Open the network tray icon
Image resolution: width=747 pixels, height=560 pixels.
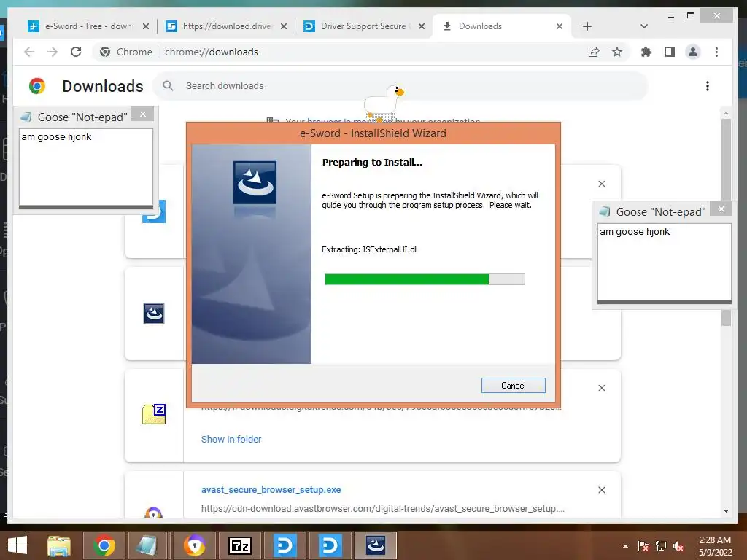click(661, 546)
